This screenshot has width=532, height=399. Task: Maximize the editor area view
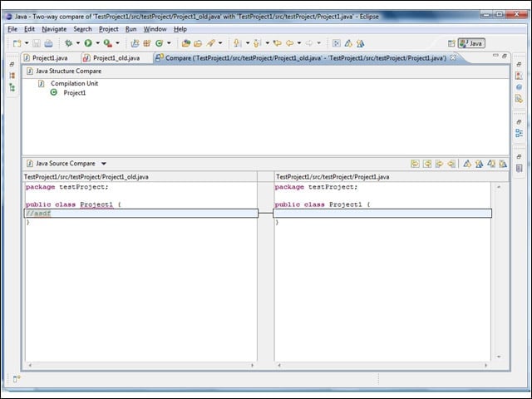tap(505, 56)
